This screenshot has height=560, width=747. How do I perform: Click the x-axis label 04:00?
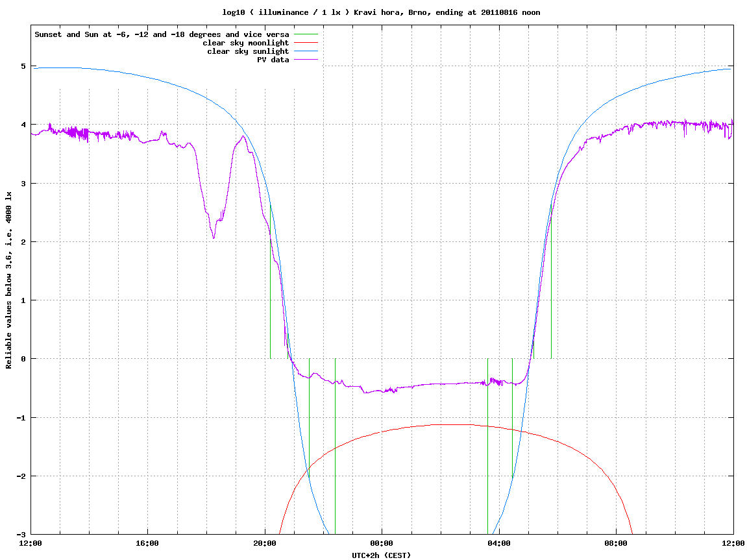(499, 543)
